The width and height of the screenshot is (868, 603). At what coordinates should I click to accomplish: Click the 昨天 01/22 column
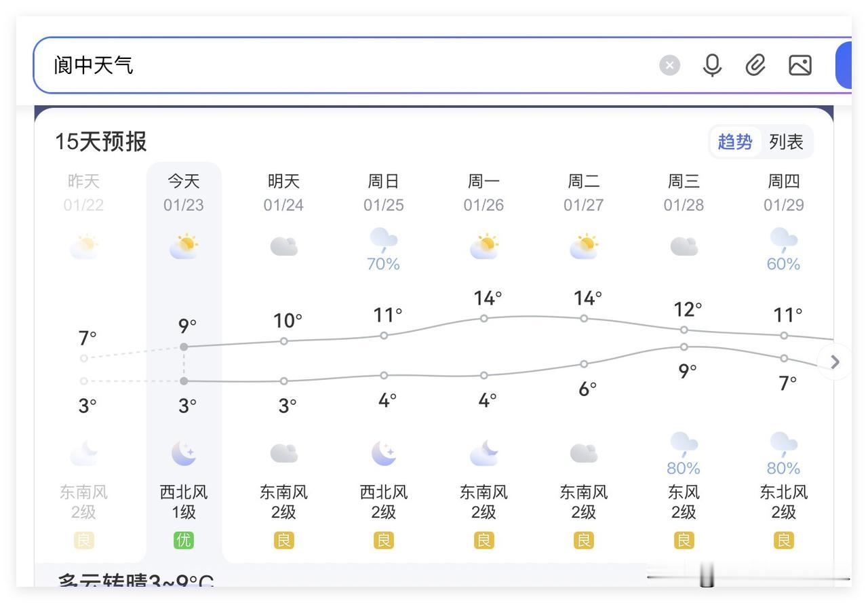click(83, 193)
